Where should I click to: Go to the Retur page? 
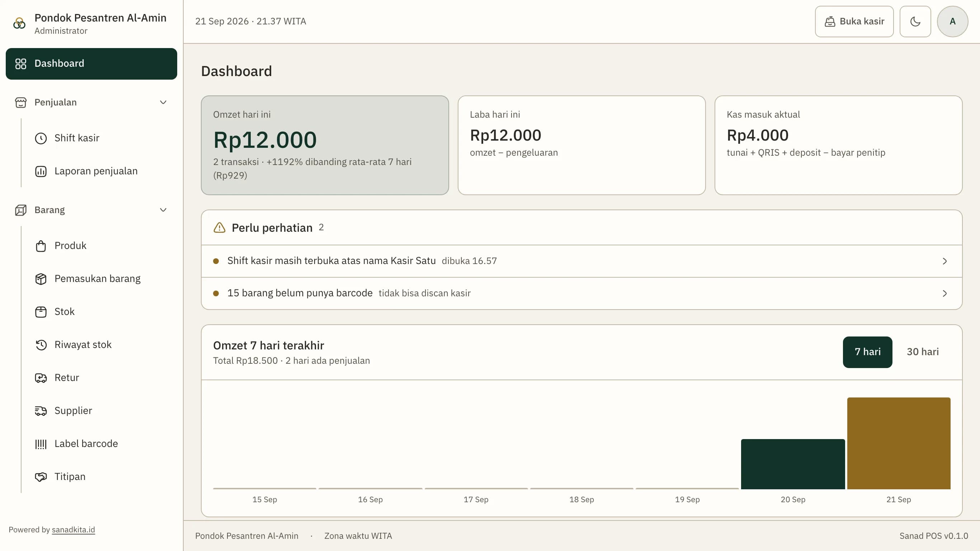click(101, 378)
